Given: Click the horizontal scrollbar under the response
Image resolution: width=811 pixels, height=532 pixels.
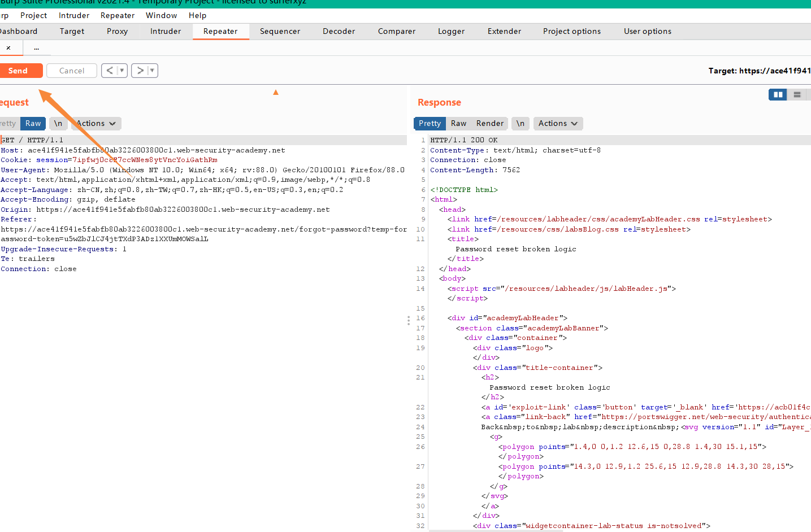Looking at the screenshot, I should (x=496, y=531).
